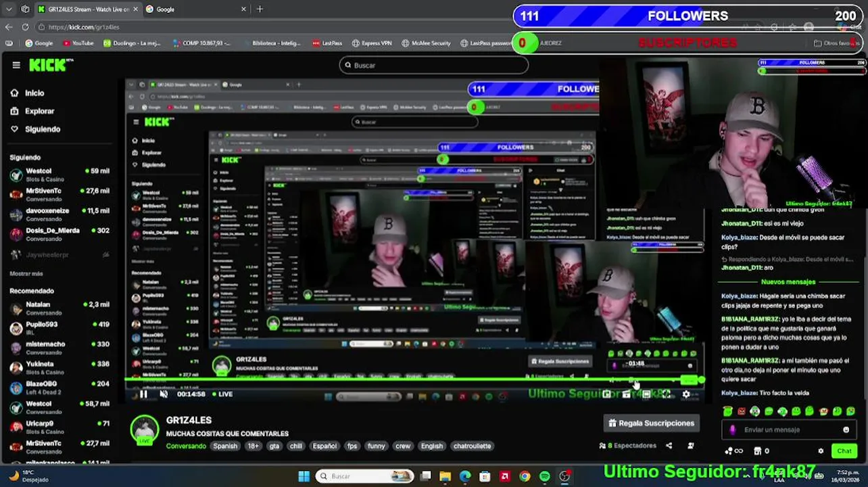Open davooxeneize channel in Siguiendo
The width and height of the screenshot is (868, 487).
(59, 214)
